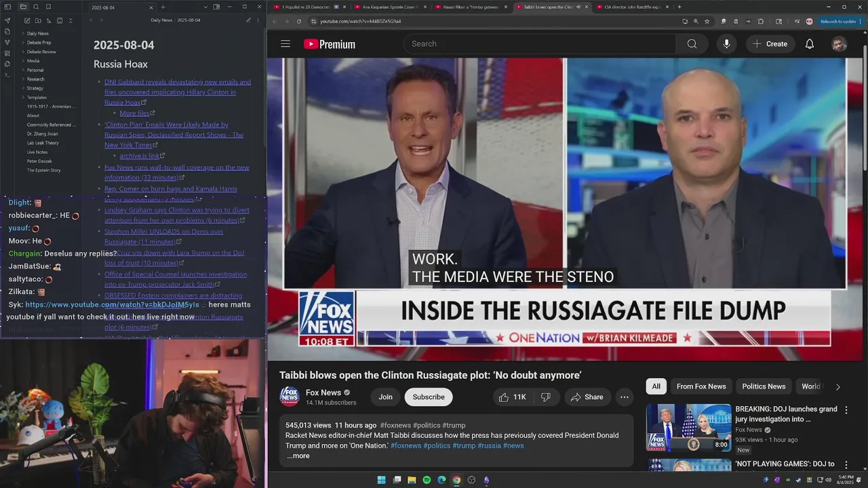The image size is (868, 488).
Task: Toggle Obsidian left sidebar icon
Action: click(7, 7)
